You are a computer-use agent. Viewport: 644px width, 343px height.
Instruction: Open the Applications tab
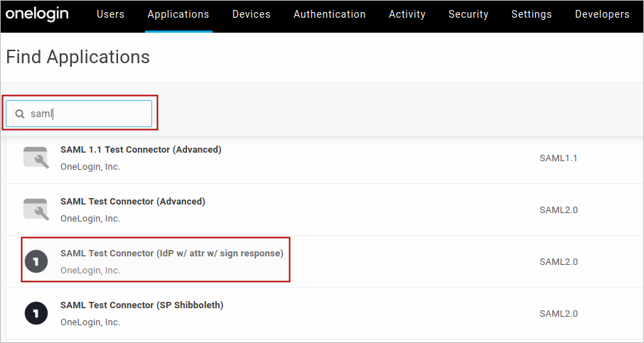[178, 14]
